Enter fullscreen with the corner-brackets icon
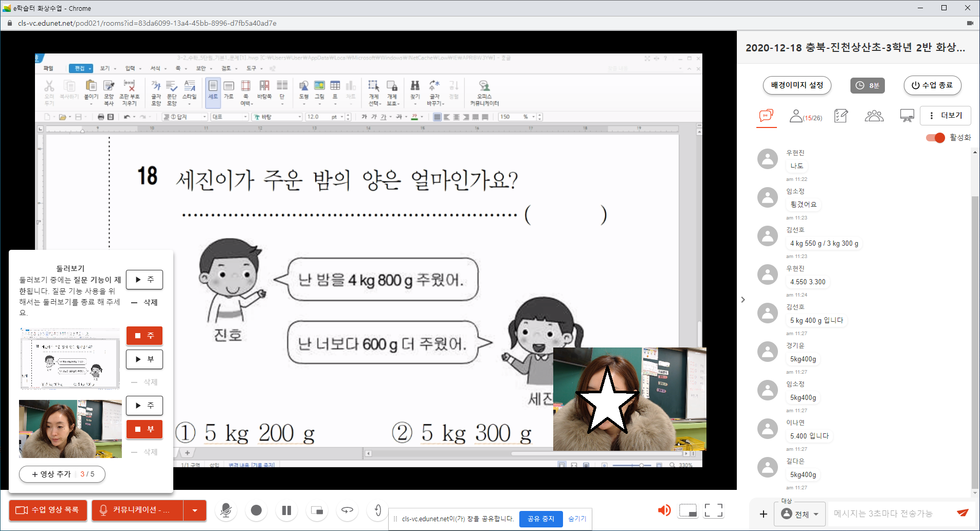The height and width of the screenshot is (531, 980). point(714,510)
